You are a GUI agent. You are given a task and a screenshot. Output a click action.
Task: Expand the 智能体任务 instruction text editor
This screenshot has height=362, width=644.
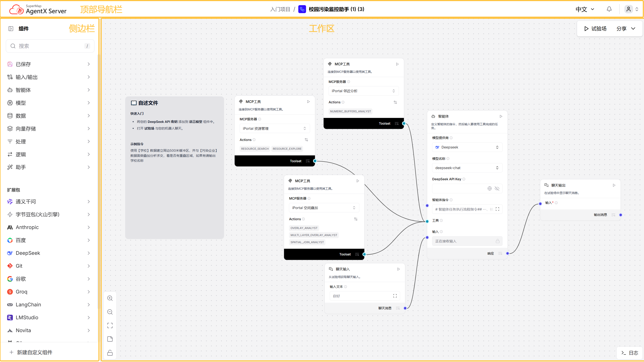point(497,209)
